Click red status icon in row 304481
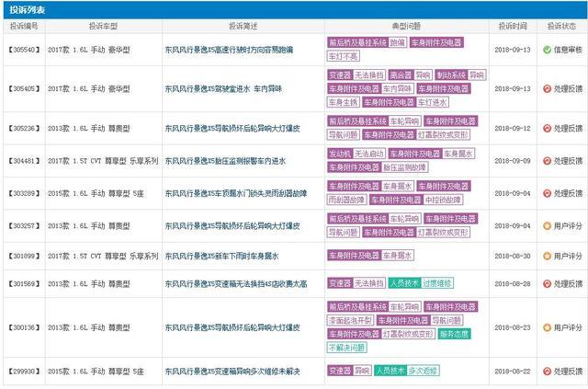The width and height of the screenshot is (588, 389). 548,161
